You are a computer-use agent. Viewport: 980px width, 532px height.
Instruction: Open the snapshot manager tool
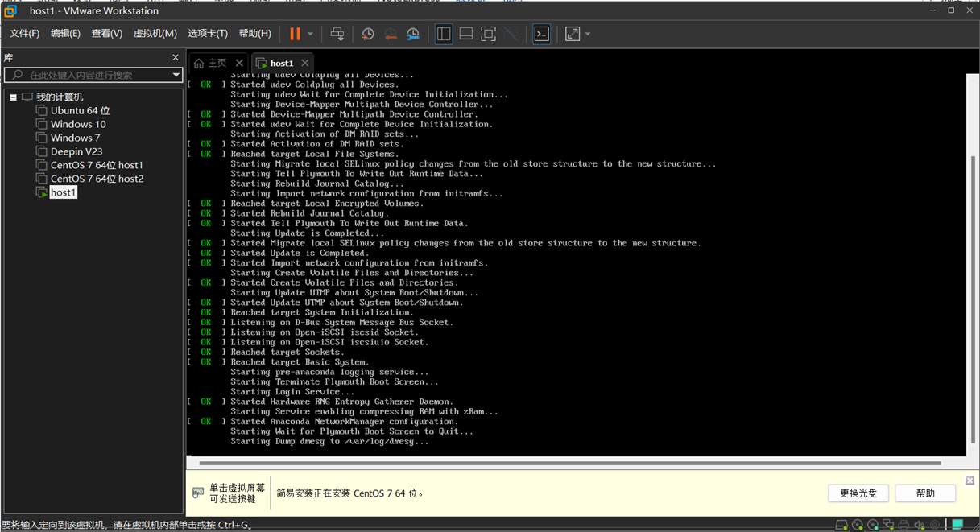[x=413, y=34]
